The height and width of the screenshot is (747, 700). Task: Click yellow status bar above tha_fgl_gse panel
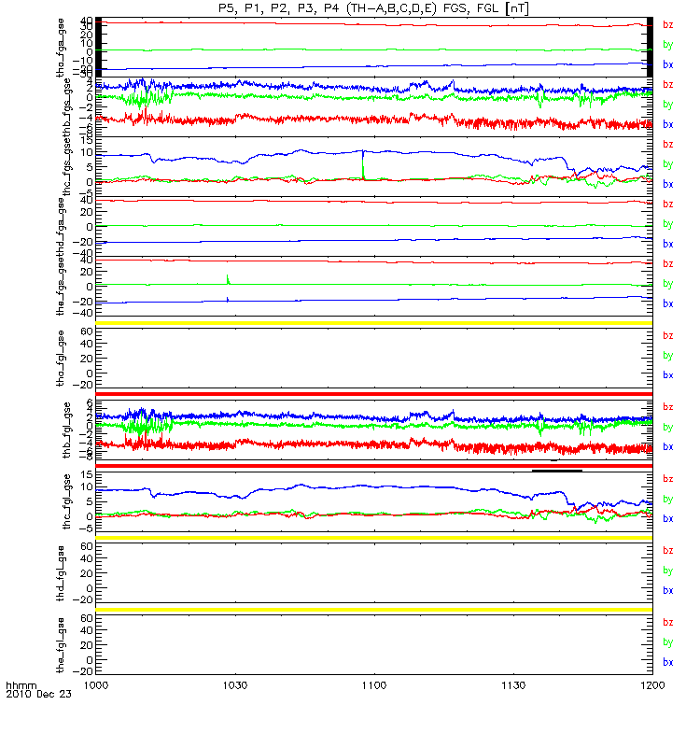click(x=374, y=323)
